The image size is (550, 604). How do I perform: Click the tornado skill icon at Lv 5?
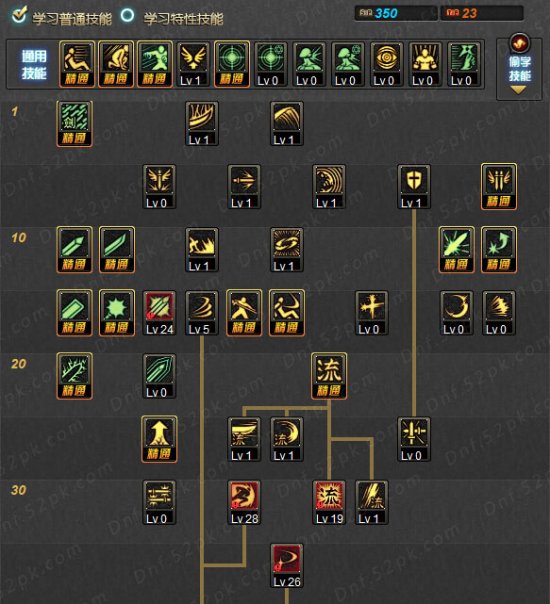(202, 313)
